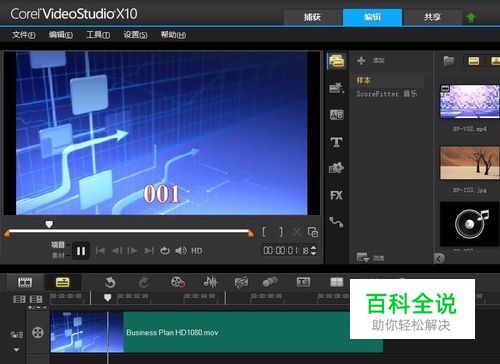Toggle repeat playback

tap(165, 251)
